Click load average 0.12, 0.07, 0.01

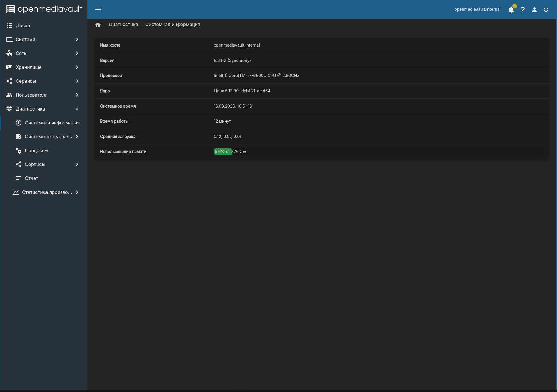click(x=227, y=137)
